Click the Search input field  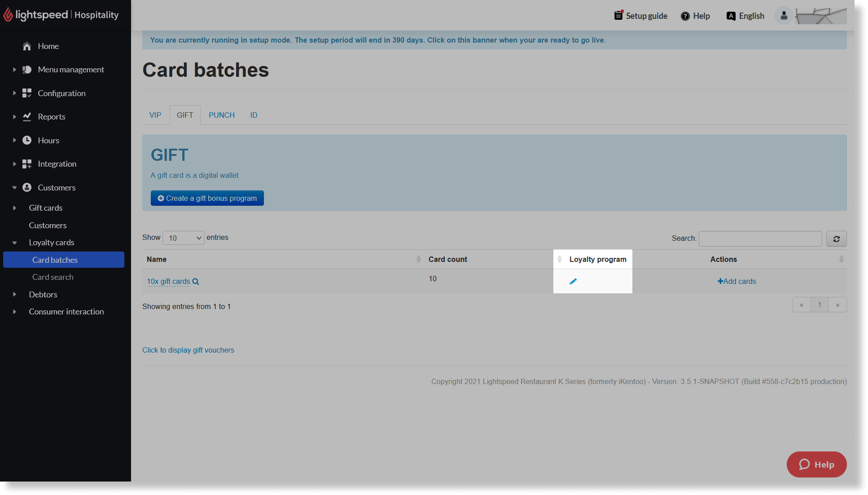(x=761, y=238)
